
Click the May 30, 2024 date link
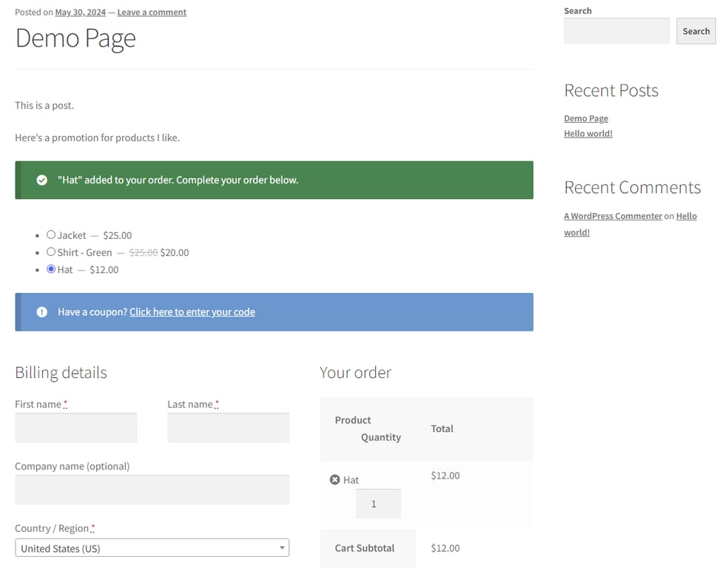click(x=80, y=12)
